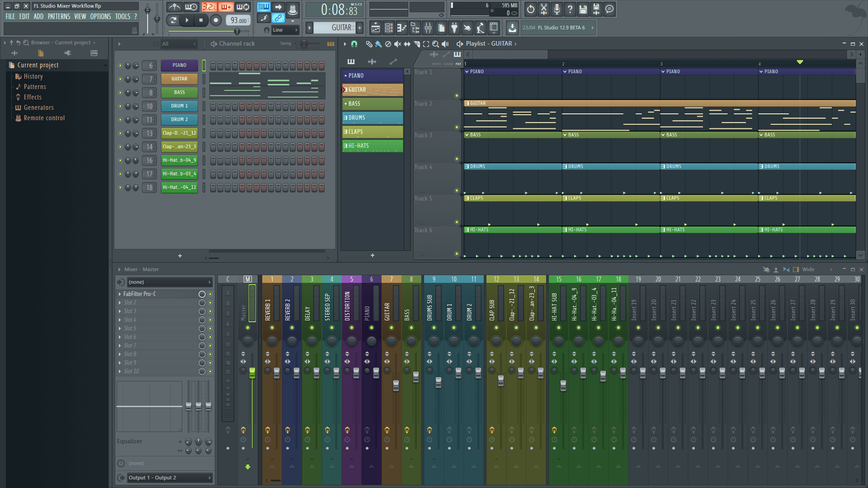
Task: Select the paint brush tool in Playlist
Action: coord(378,44)
